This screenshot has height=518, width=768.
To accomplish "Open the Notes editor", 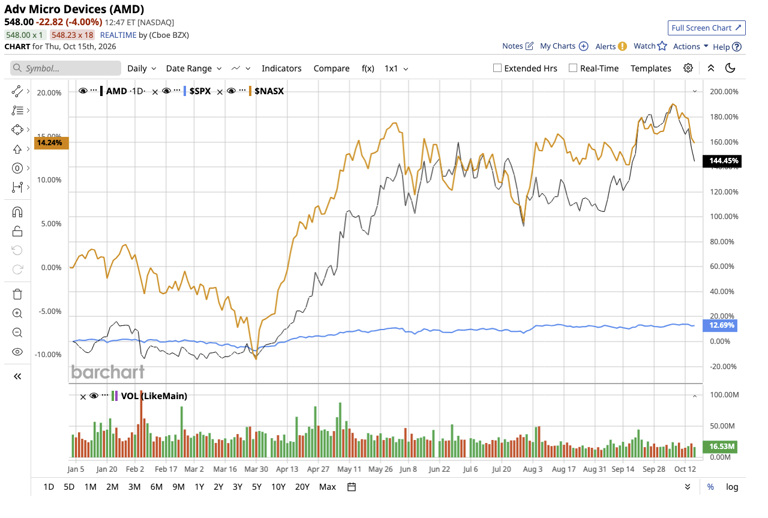I will tap(518, 46).
